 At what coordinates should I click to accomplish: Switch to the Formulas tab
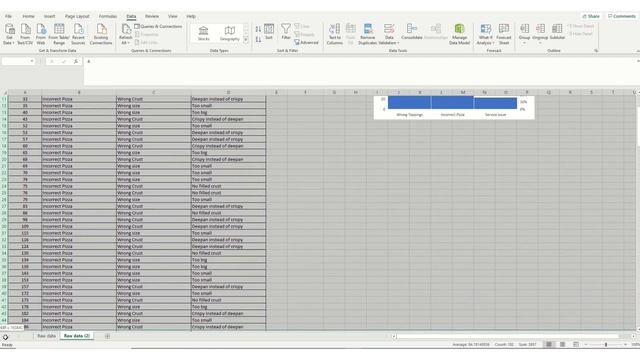click(108, 16)
